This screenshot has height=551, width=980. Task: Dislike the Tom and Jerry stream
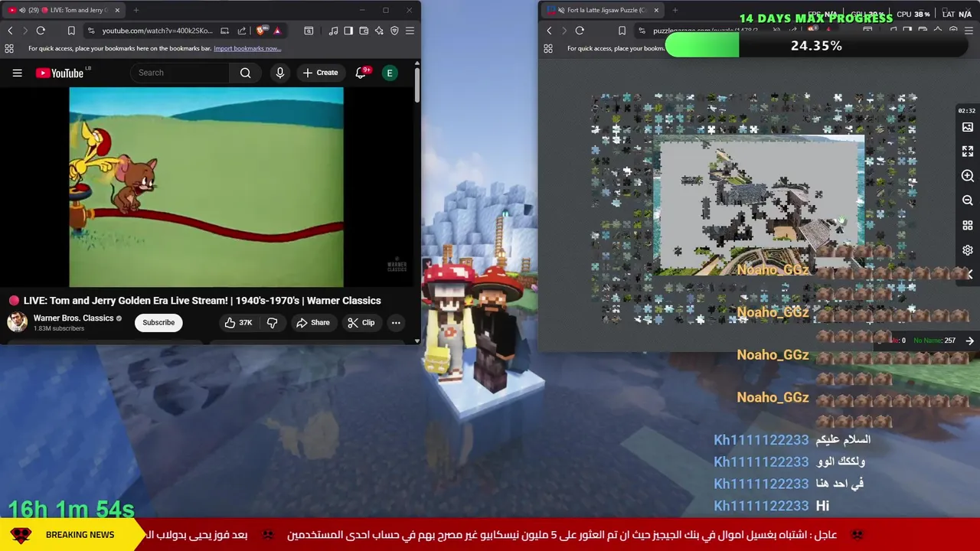[272, 323]
